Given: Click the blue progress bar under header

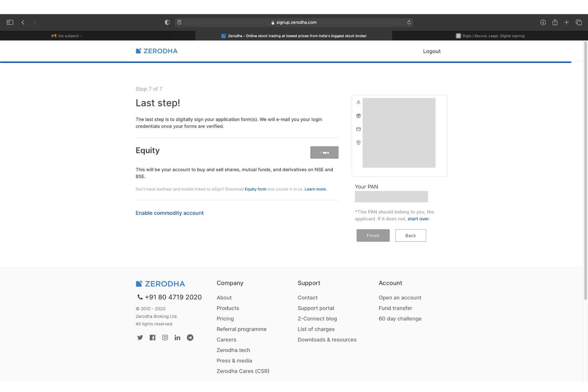Looking at the screenshot, I should (285, 62).
